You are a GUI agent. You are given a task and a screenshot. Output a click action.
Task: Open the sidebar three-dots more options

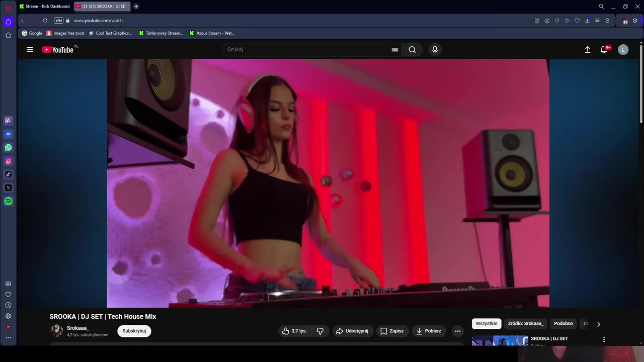[x=8, y=337]
